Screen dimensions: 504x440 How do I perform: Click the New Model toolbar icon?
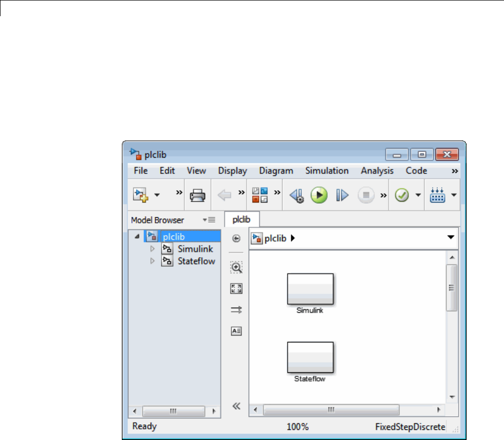[x=141, y=195]
